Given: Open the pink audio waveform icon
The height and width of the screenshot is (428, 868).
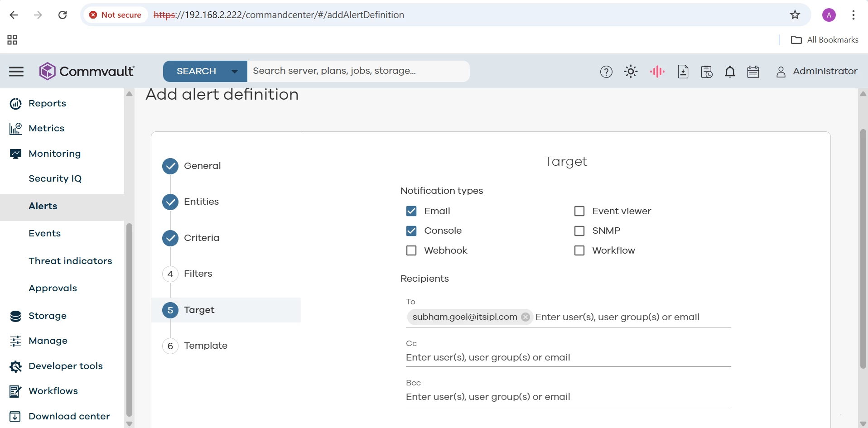Looking at the screenshot, I should click(x=657, y=72).
